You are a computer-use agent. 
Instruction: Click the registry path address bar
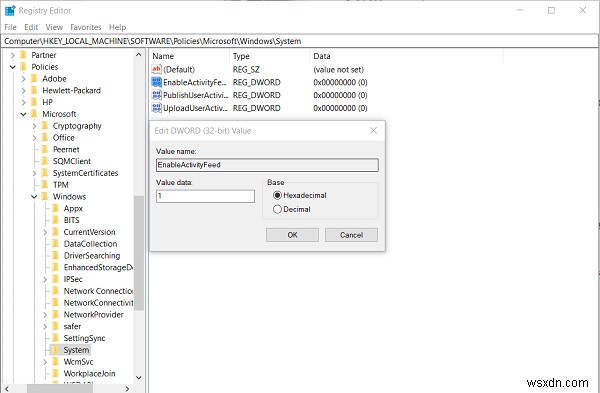click(300, 41)
